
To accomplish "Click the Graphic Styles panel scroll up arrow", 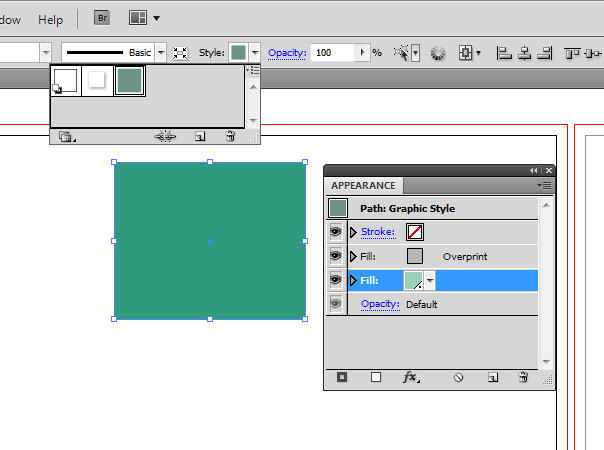I will [253, 87].
